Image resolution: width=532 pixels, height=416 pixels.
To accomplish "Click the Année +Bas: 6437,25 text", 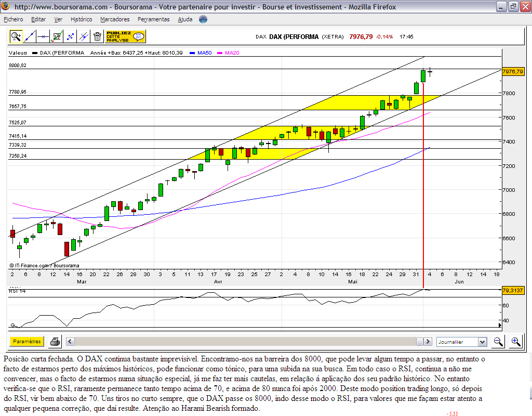I will pos(117,53).
